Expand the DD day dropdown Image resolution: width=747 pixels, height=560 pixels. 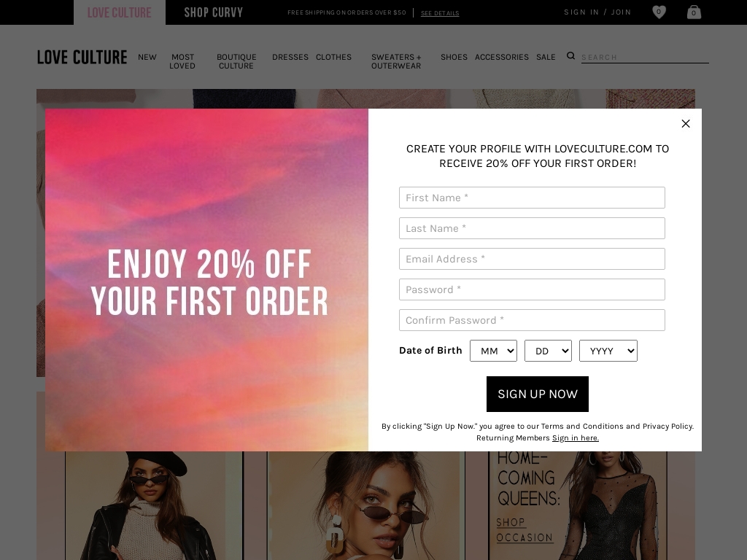click(x=548, y=351)
